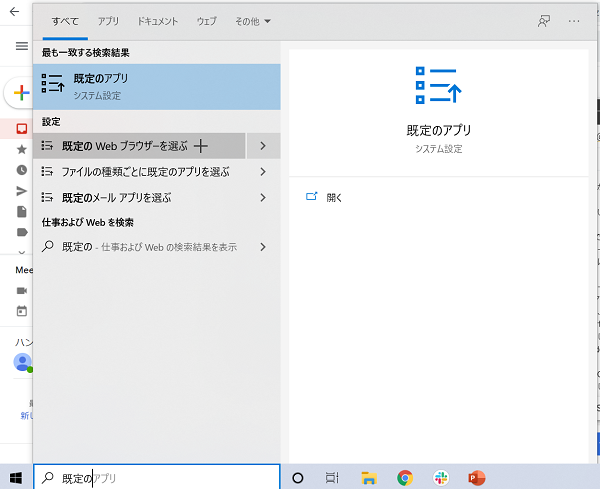The image size is (600, 489).
Task: Open Task View from the taskbar
Action: click(332, 478)
